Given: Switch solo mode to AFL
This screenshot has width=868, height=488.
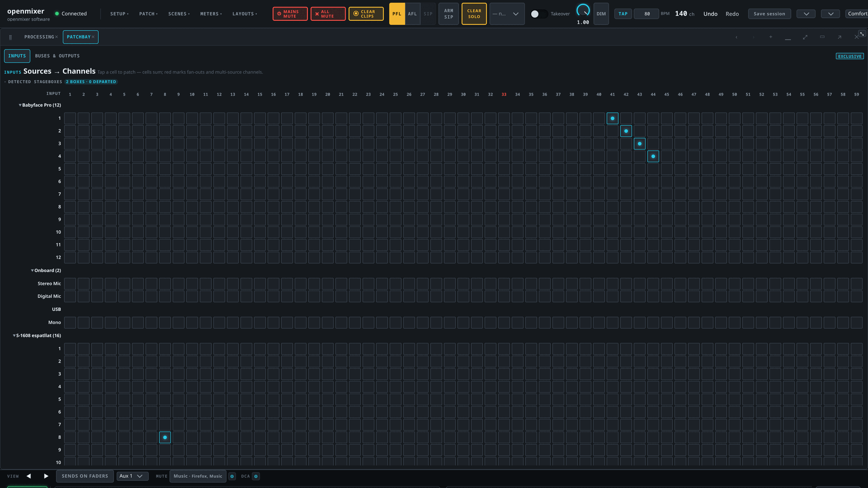Looking at the screenshot, I should [412, 14].
